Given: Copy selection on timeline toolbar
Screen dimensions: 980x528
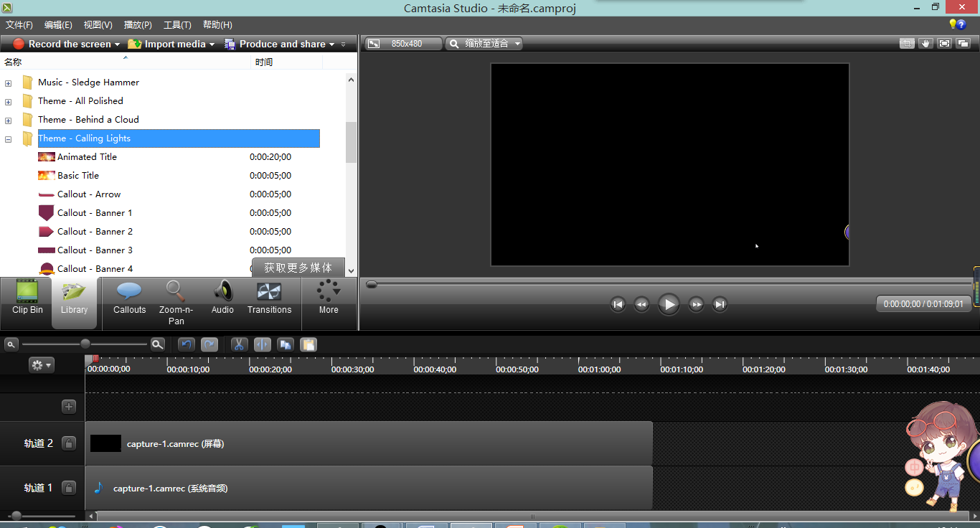Looking at the screenshot, I should point(286,344).
